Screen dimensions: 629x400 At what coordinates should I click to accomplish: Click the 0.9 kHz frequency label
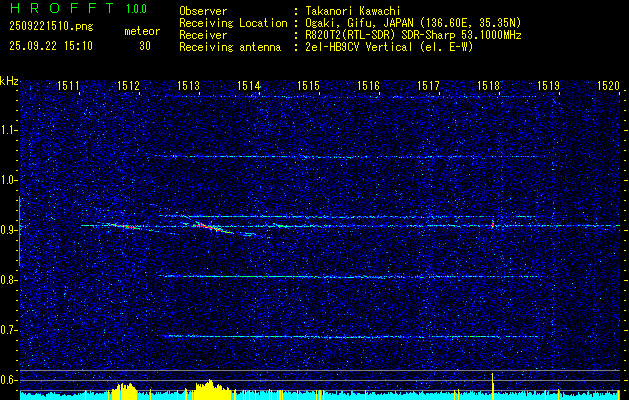coord(9,230)
